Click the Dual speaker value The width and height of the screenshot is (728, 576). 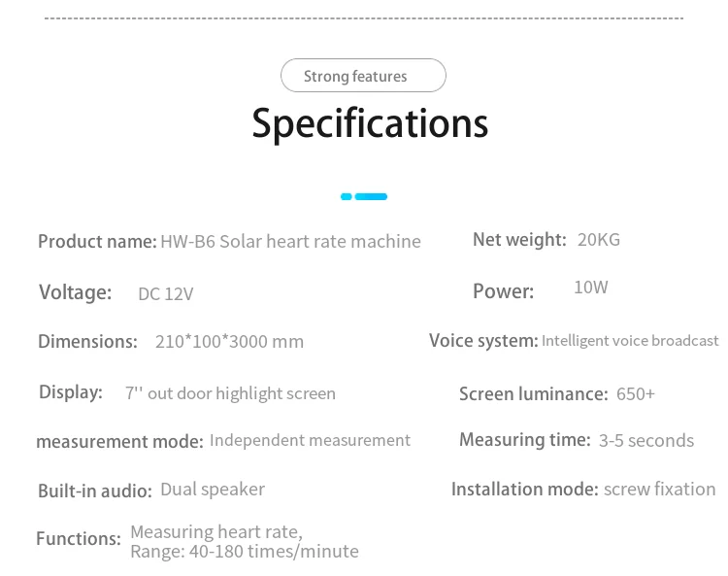[213, 489]
